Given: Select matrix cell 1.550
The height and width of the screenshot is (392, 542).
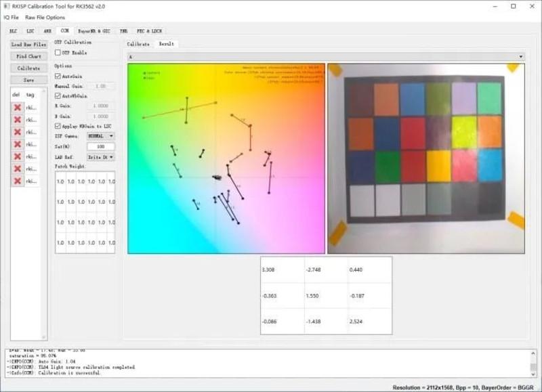Looking at the screenshot, I should (326, 296).
